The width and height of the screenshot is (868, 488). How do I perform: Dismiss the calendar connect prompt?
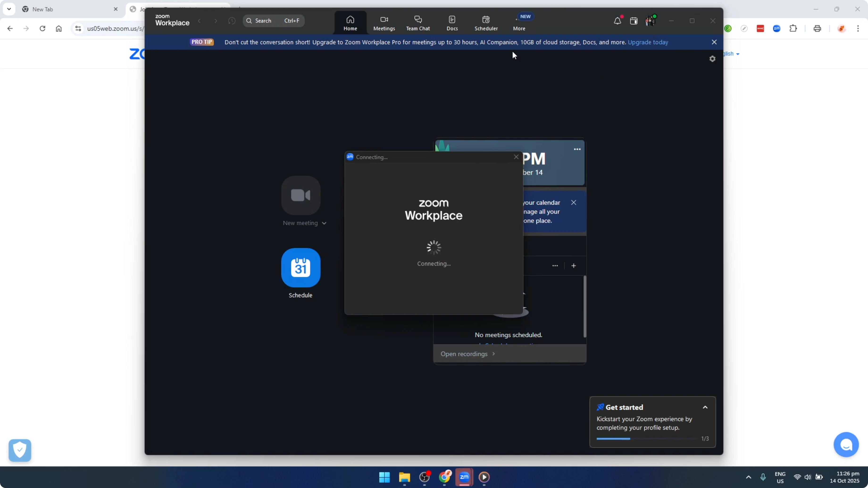(573, 203)
